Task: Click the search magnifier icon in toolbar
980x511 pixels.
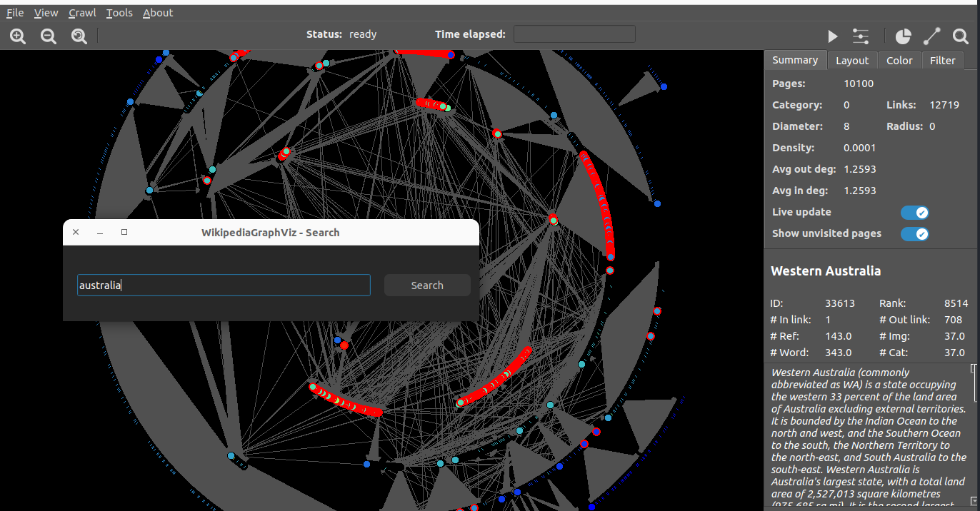Action: point(961,36)
